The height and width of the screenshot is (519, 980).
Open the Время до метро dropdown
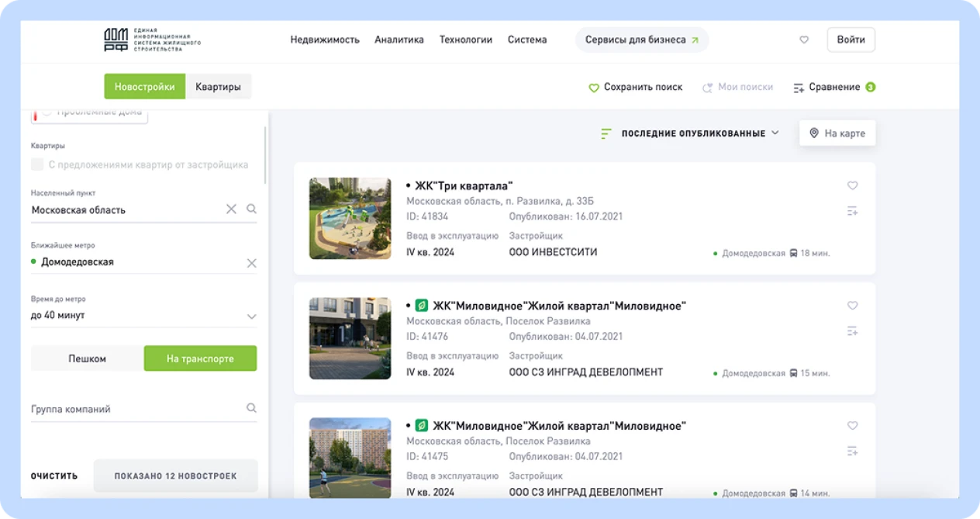251,317
